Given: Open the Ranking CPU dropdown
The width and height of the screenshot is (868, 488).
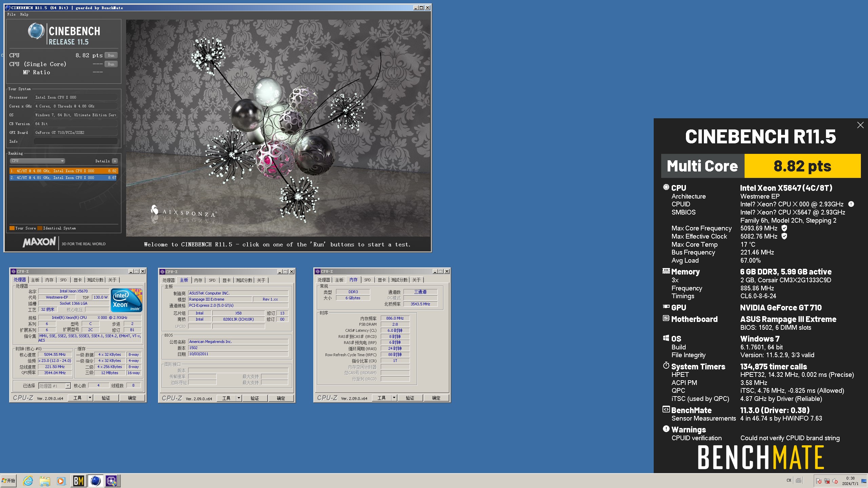Looking at the screenshot, I should (x=37, y=161).
